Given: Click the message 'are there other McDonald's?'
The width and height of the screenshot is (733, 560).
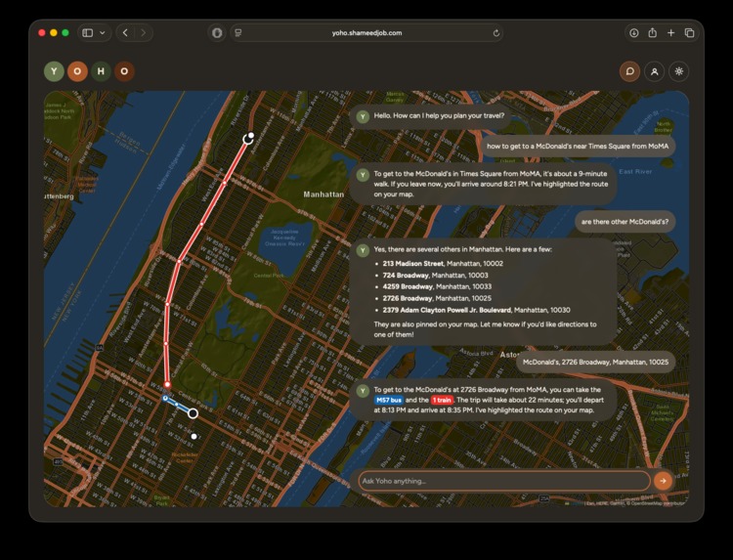Looking at the screenshot, I should pyautogui.click(x=625, y=222).
